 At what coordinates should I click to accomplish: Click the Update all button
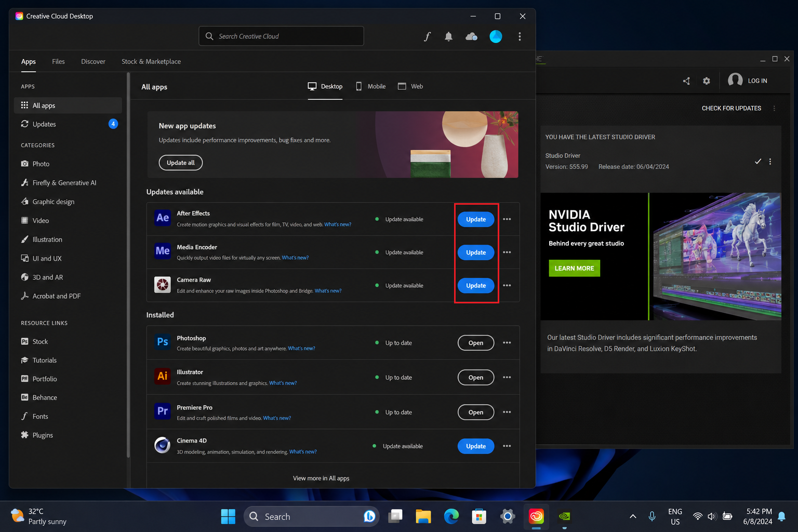tap(181, 163)
